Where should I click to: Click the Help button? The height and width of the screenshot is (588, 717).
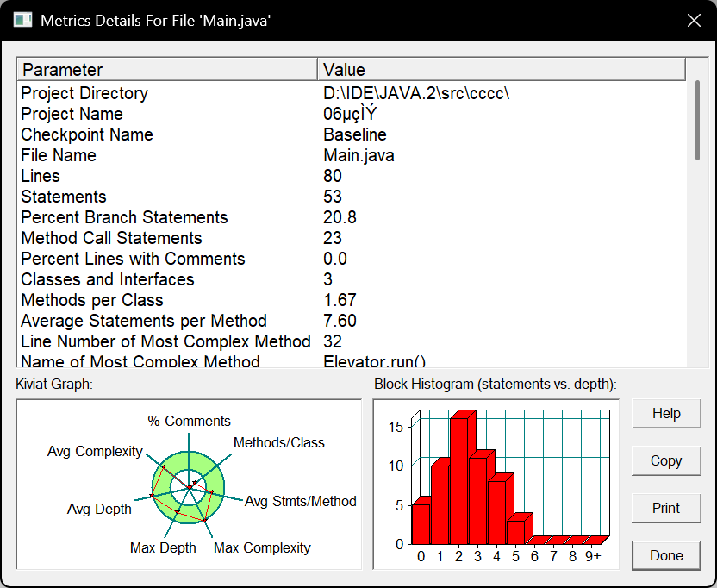coord(666,413)
